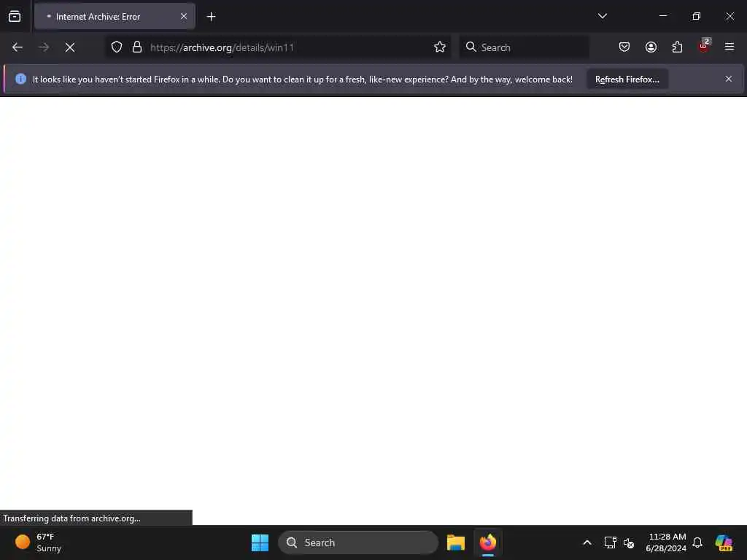Launch Copilot preview from taskbar

[724, 542]
